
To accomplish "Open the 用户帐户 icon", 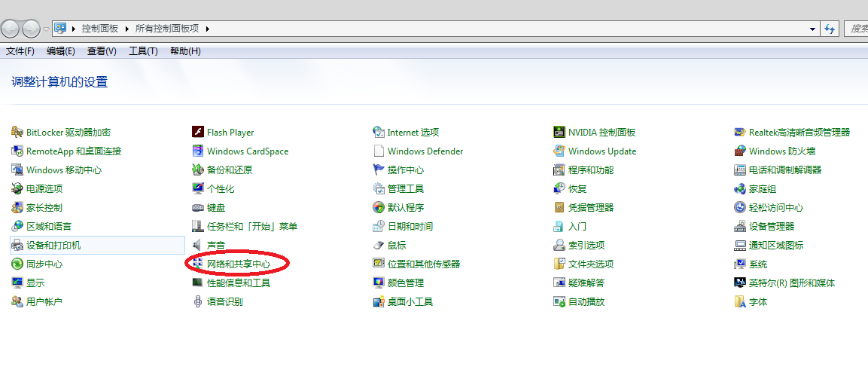I will click(17, 301).
